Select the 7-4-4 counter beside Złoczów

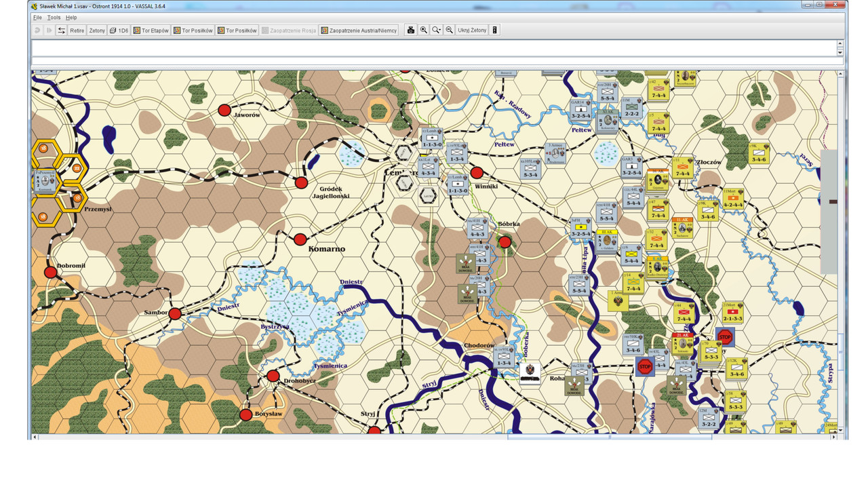[x=682, y=168]
